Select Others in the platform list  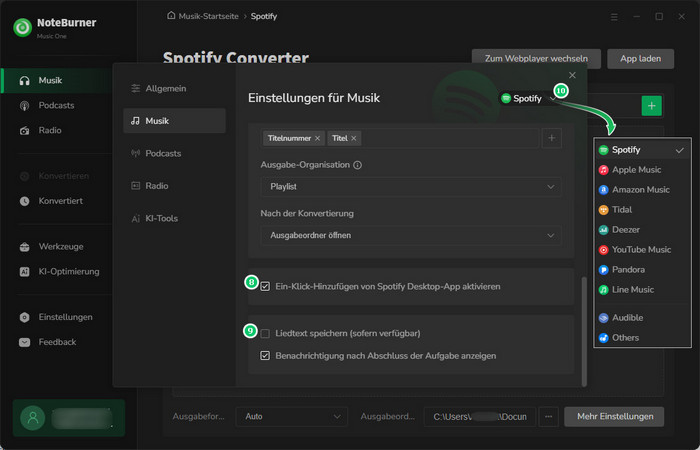coord(642,338)
